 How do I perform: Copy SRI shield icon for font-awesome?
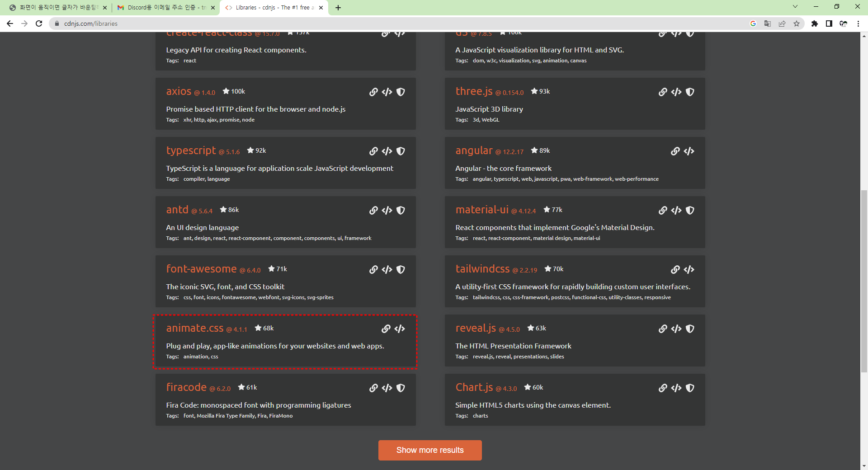point(401,270)
